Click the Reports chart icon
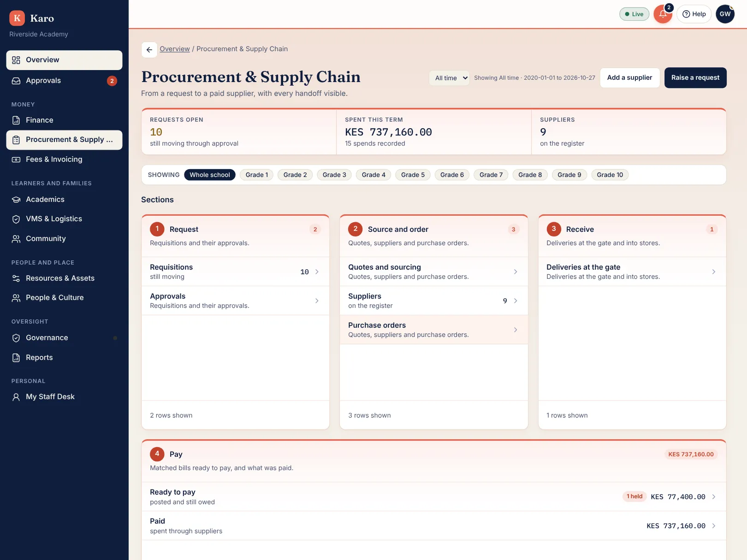Viewport: 747px width, 560px height. (16, 358)
